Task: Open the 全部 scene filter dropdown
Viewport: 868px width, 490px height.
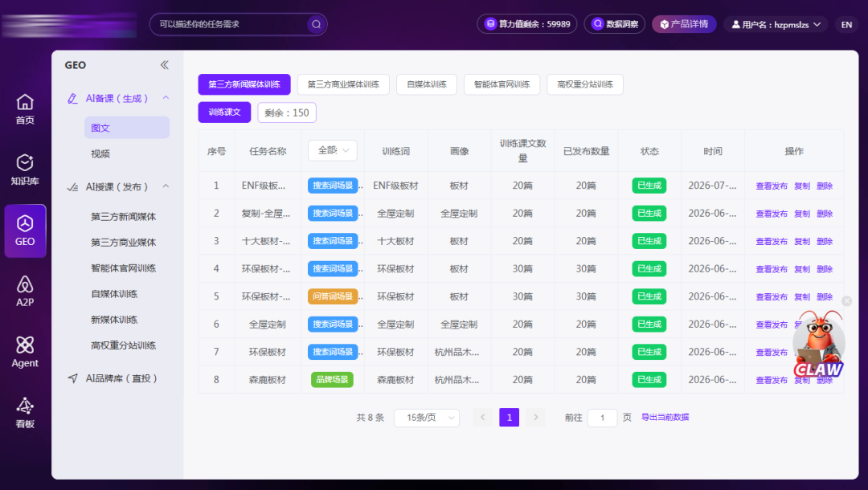Action: [333, 150]
